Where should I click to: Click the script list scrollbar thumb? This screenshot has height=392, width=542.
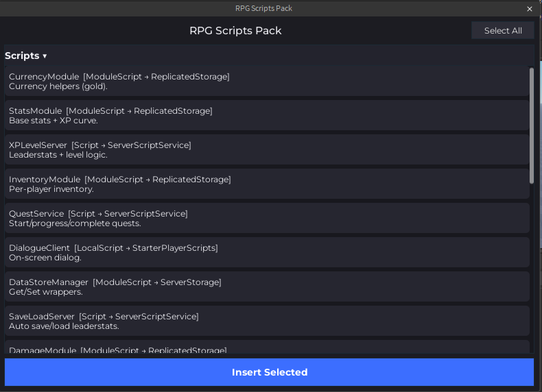(532, 125)
